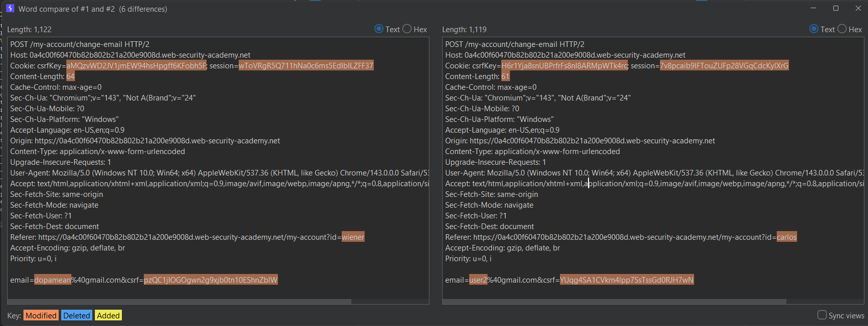This screenshot has height=326, width=868.
Task: Select the Text radio button in left pane
Action: tap(379, 29)
